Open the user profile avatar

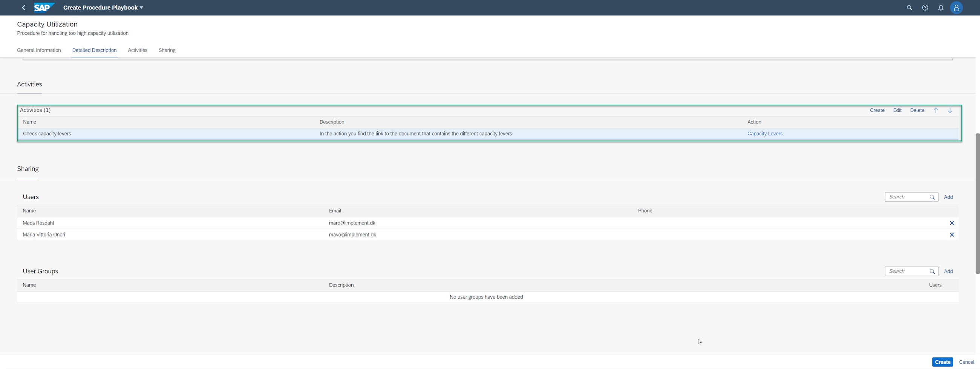coord(956,8)
